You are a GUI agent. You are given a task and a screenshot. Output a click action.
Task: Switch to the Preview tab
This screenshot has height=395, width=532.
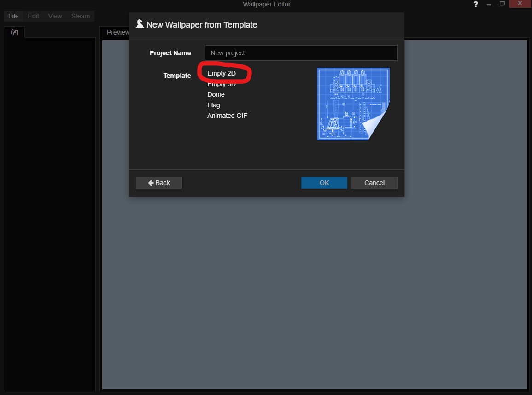click(x=117, y=32)
